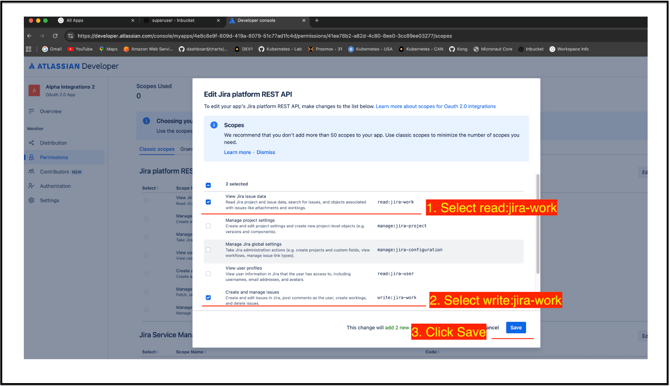The width and height of the screenshot is (670, 386).
Task: Open the new tab plus button
Action: [x=317, y=21]
